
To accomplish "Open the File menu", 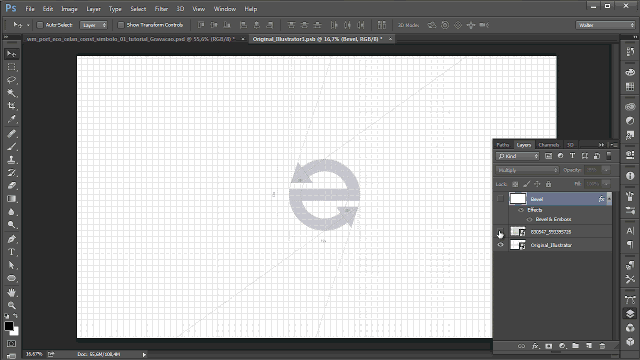I will point(30,9).
